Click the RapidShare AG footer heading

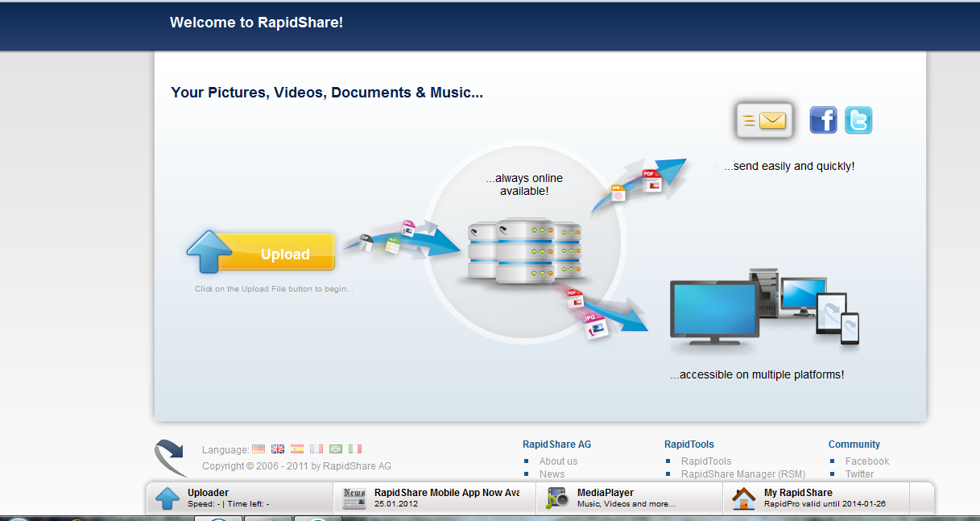(x=556, y=445)
